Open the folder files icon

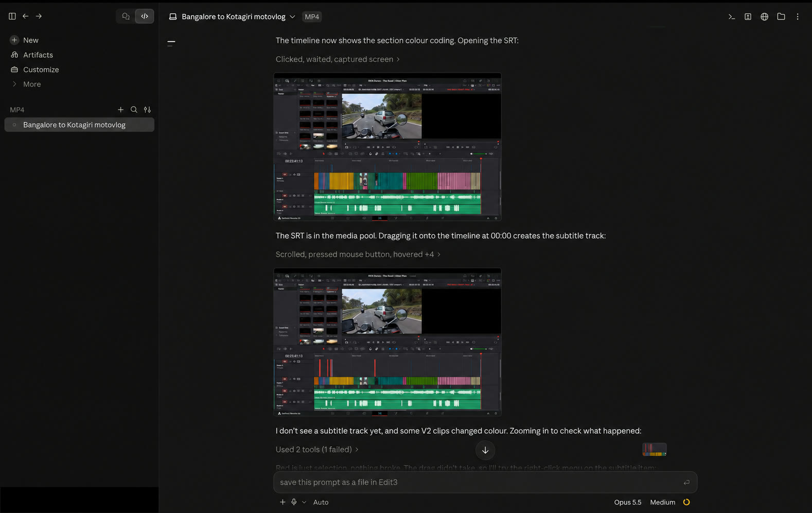pos(781,17)
